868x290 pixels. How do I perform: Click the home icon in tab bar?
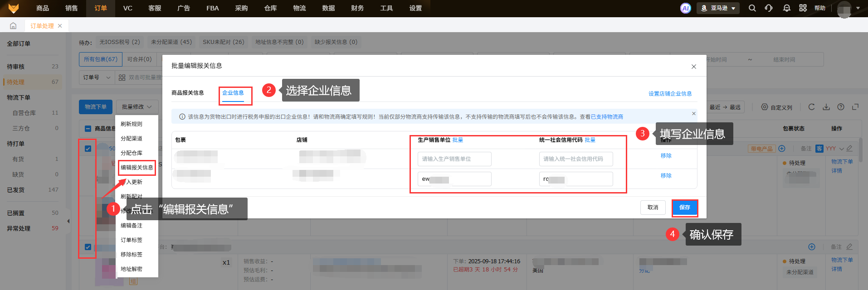pyautogui.click(x=13, y=26)
